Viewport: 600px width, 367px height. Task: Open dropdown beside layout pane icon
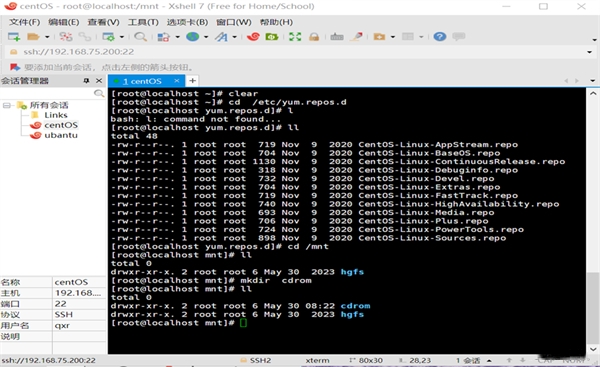[421, 37]
